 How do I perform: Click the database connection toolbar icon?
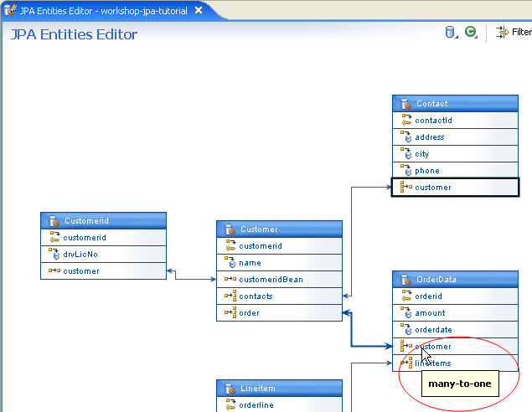(x=450, y=32)
